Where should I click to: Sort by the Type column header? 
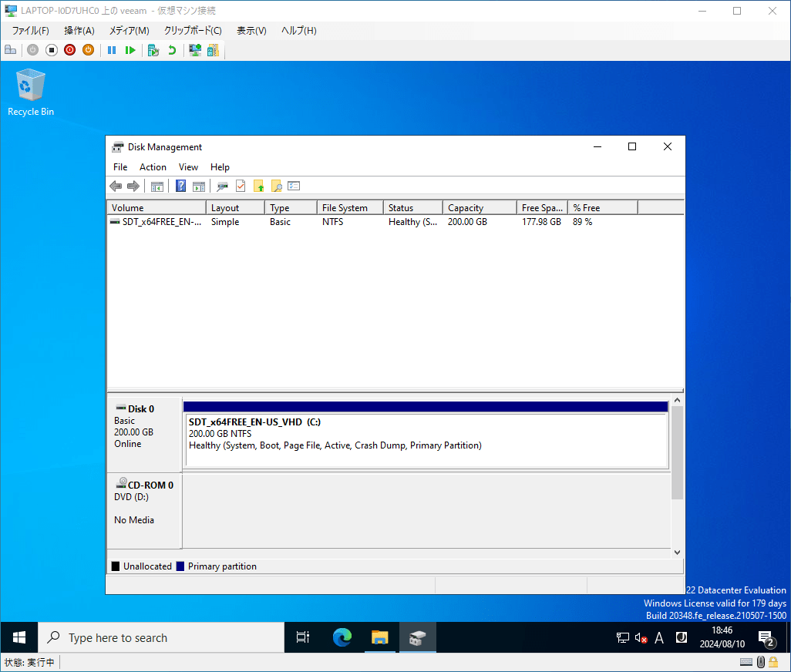[x=291, y=208]
